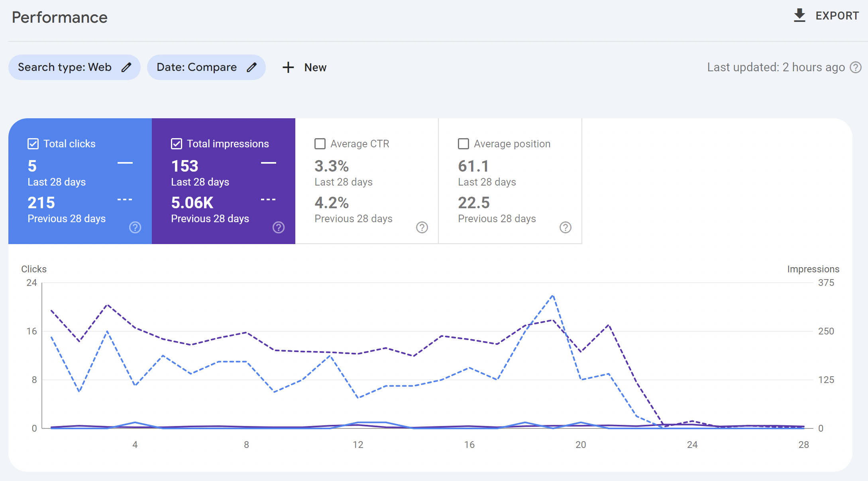The image size is (868, 481).
Task: Click the EXPORT button label
Action: [x=837, y=16]
